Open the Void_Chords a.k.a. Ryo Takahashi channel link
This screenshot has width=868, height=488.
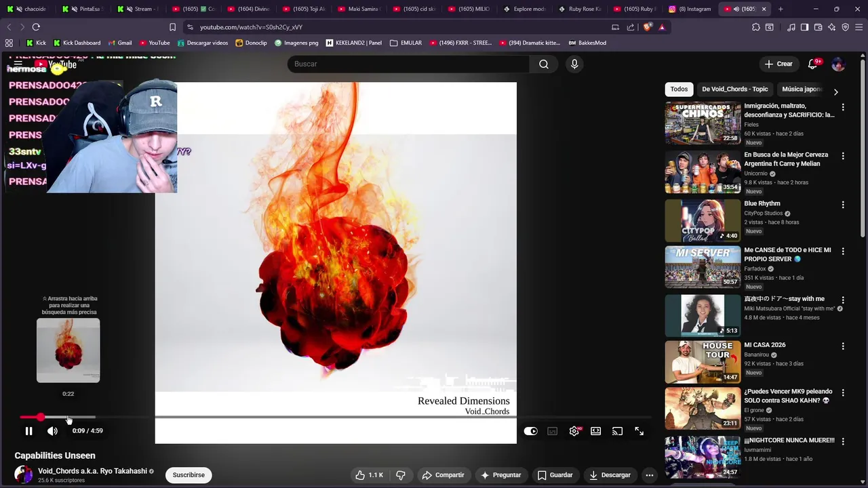click(x=92, y=471)
